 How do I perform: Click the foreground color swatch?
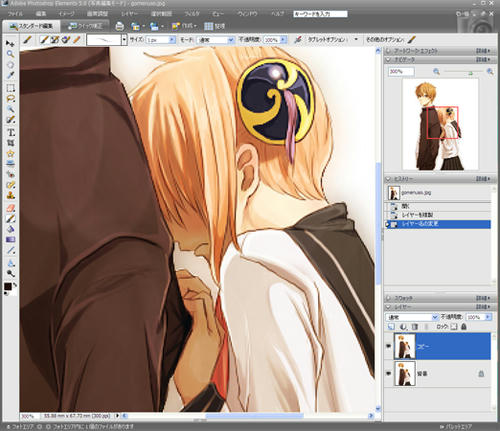(8, 286)
